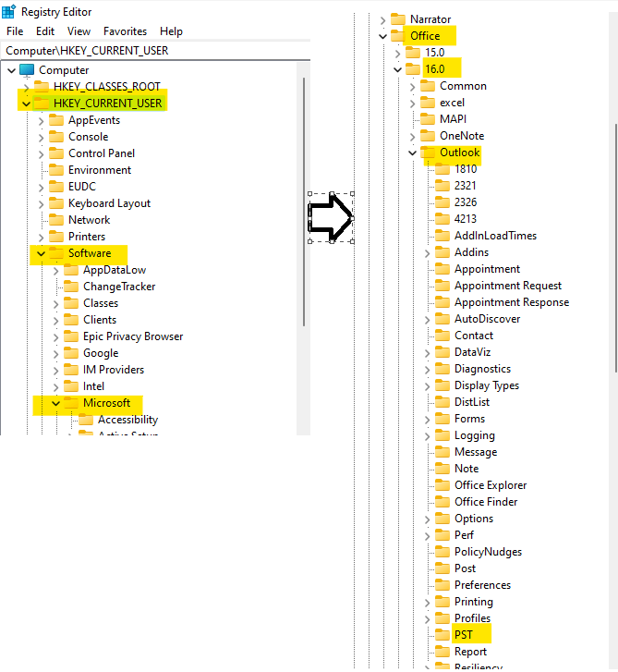Select the Printing key
Viewport: 618px width, 672px height.
pyautogui.click(x=473, y=601)
